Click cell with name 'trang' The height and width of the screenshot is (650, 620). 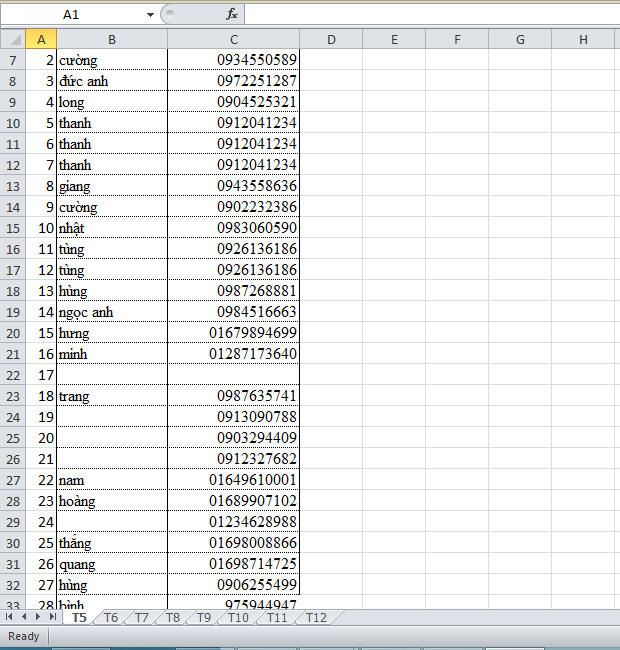pyautogui.click(x=112, y=396)
